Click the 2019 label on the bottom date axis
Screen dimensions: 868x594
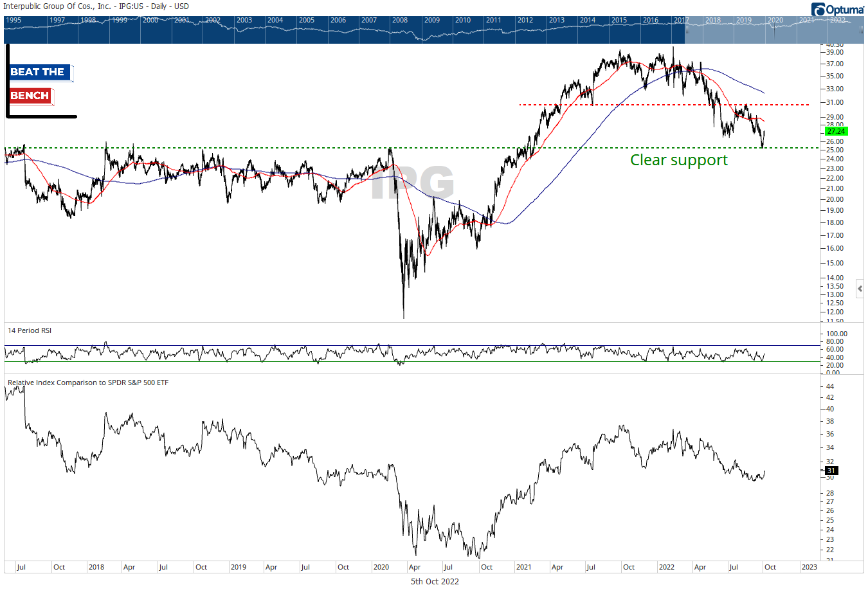click(239, 567)
